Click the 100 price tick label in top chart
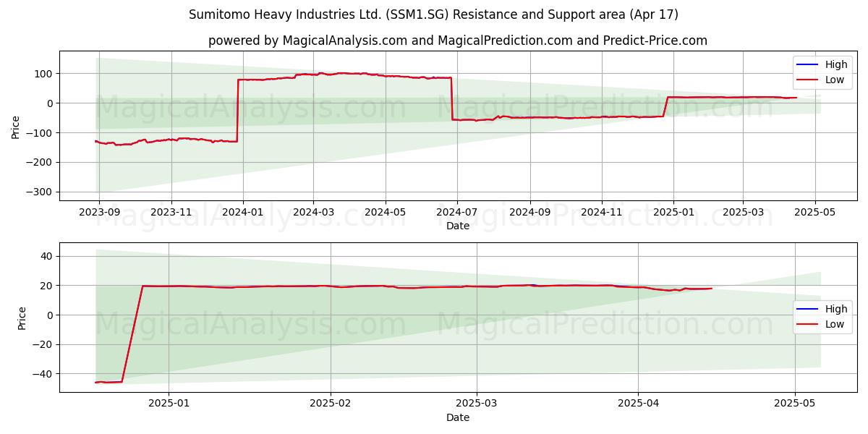The height and width of the screenshot is (434, 868). (45, 74)
